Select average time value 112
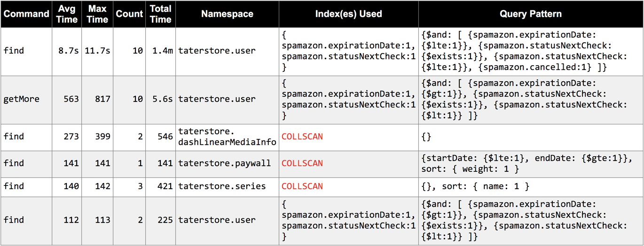The image size is (644, 246). point(71,220)
